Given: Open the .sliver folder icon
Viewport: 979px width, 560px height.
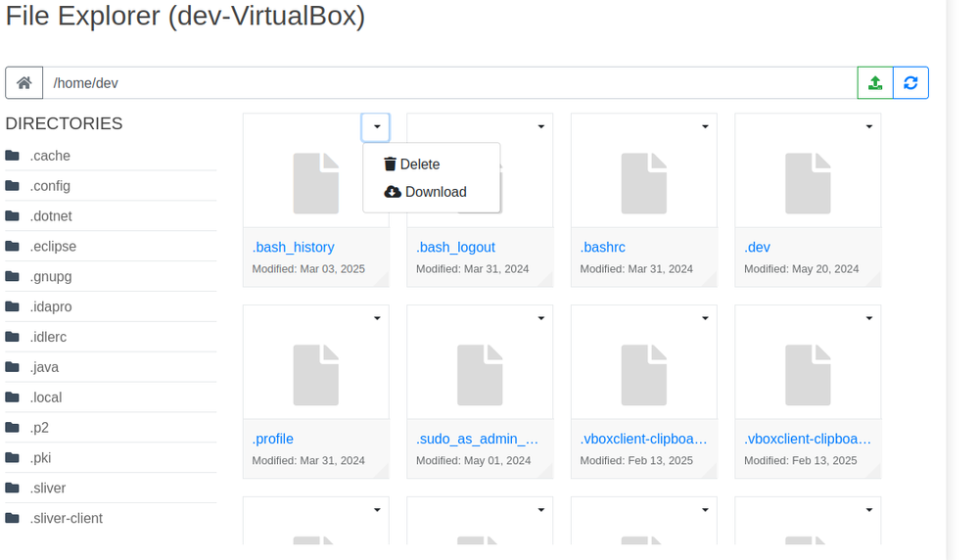Looking at the screenshot, I should point(13,488).
